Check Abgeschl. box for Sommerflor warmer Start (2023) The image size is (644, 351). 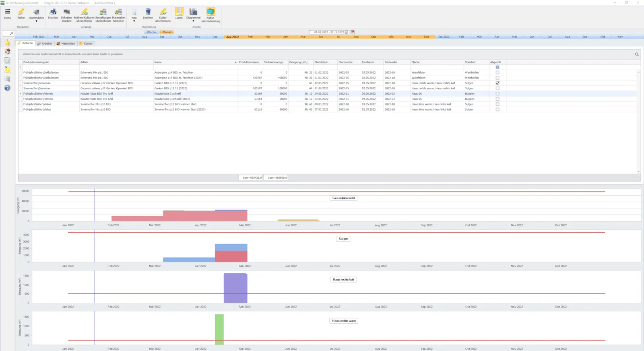(x=497, y=109)
